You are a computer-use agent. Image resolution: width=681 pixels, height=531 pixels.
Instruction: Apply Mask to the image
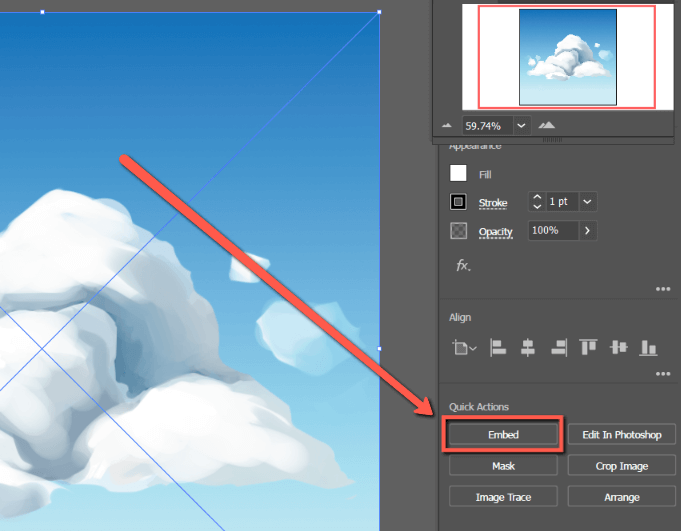click(x=503, y=466)
